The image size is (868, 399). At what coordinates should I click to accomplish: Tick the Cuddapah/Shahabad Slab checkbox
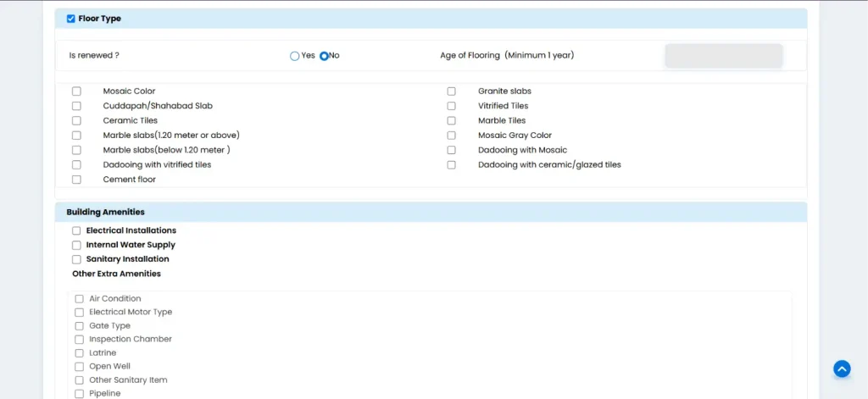tap(76, 106)
